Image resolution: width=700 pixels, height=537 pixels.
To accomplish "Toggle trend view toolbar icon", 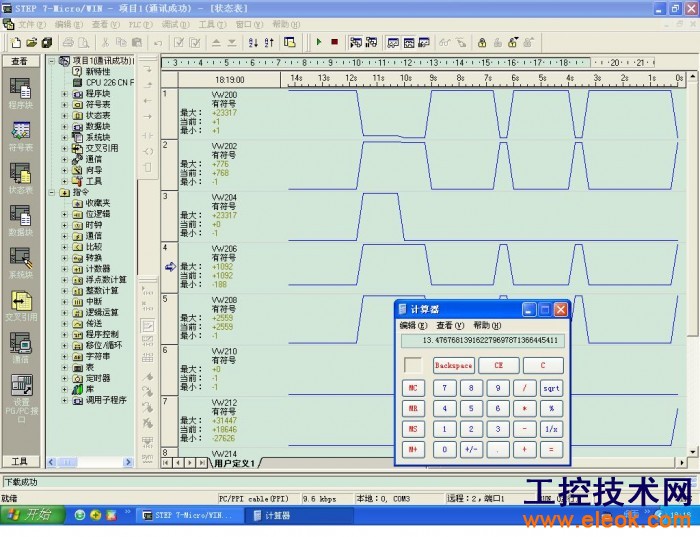I will coord(409,43).
